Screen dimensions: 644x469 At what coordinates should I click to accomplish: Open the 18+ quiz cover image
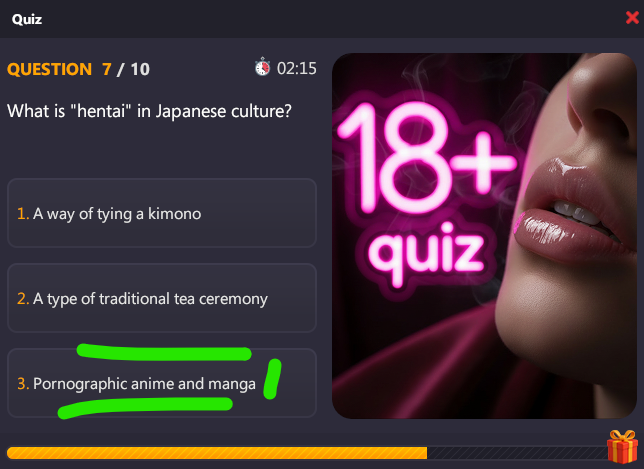[484, 236]
